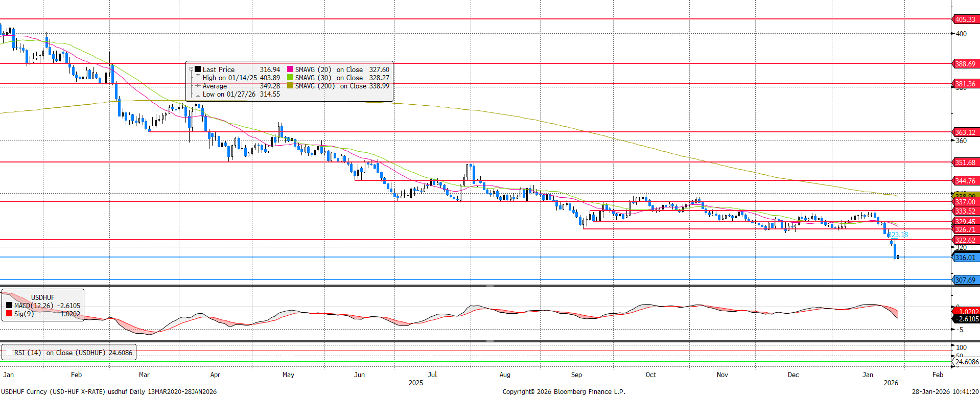
Task: Click the red Sig(9) legend swatch
Action: click(9, 313)
